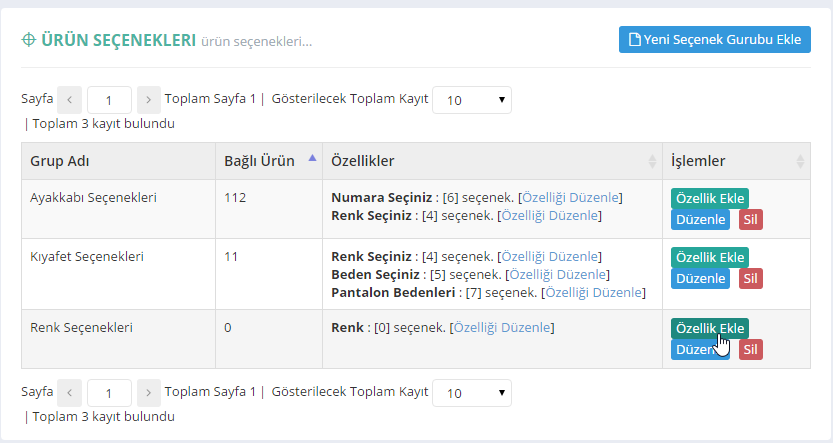Viewport: 833px width, 443px height.
Task: Open Özelliği Düzenle for Pantalon Bedenleri
Action: (x=594, y=293)
